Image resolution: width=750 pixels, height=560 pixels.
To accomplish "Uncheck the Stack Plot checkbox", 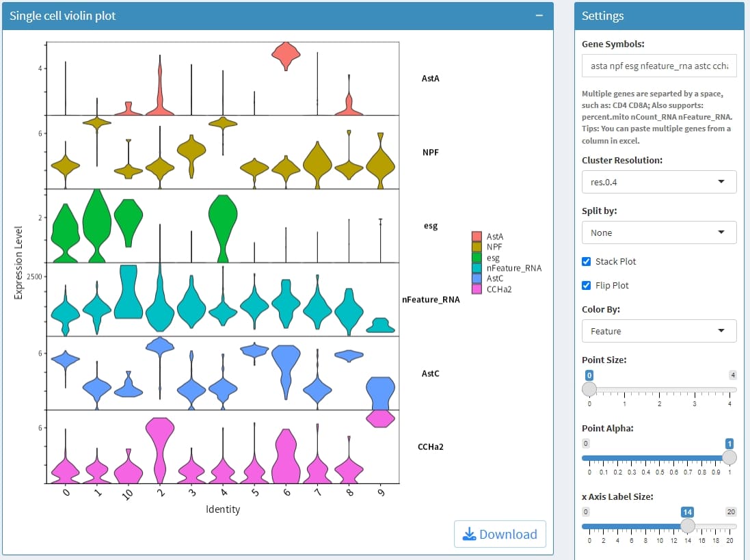I will (x=587, y=261).
